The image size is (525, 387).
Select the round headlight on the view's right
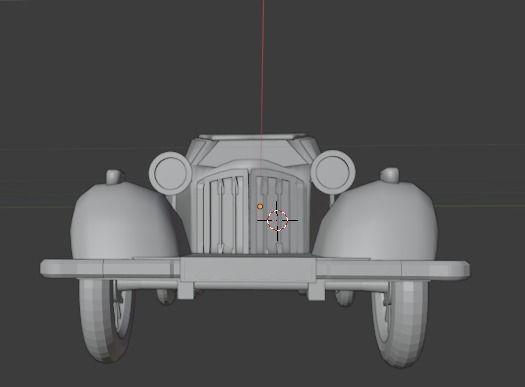click(x=333, y=172)
